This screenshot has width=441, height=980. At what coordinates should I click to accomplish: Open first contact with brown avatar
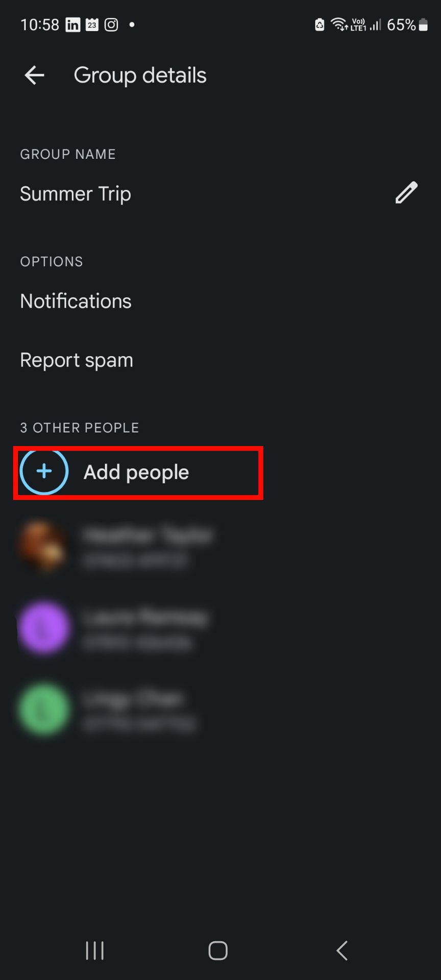(220, 546)
